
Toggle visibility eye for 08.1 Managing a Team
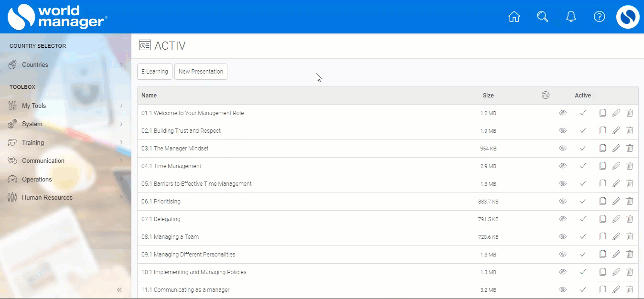pos(563,237)
